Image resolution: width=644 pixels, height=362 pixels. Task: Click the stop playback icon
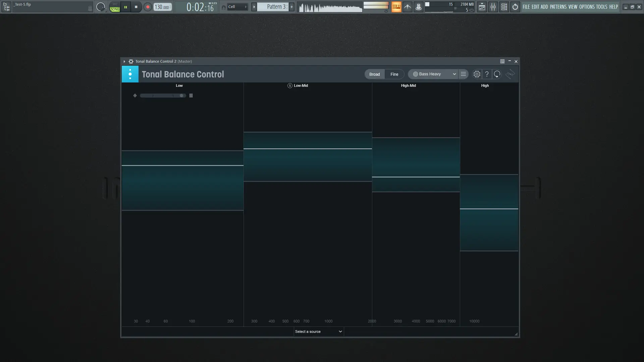point(136,7)
